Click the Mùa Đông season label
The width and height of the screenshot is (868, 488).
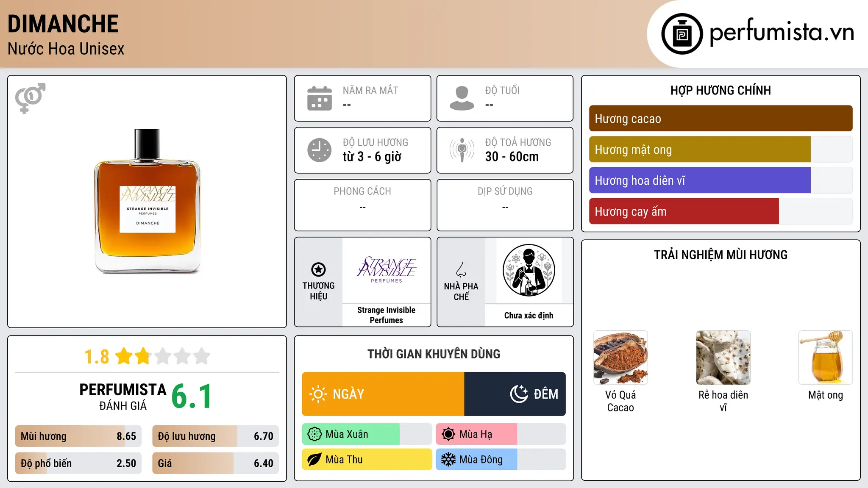[x=481, y=460]
